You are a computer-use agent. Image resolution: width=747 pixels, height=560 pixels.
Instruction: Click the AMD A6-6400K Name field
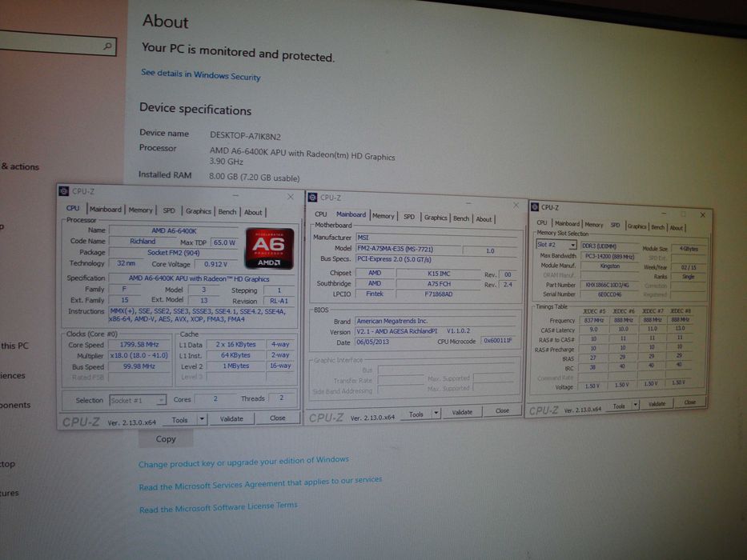click(175, 231)
